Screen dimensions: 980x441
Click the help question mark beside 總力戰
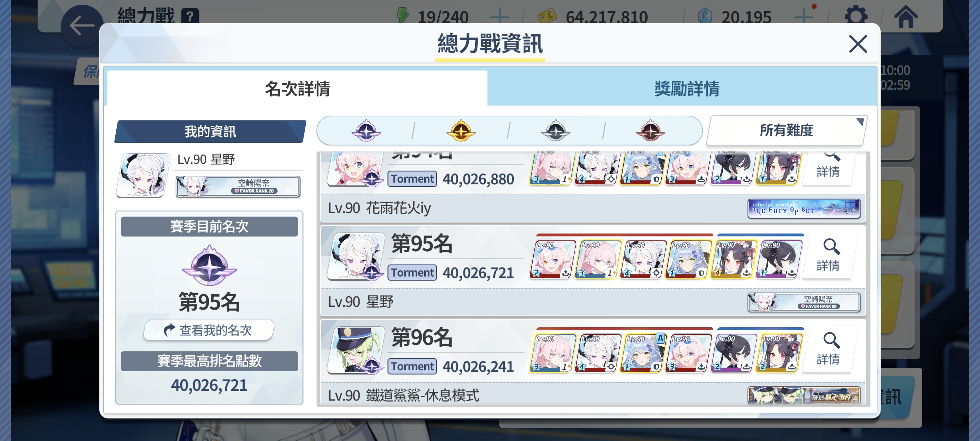pos(190,16)
